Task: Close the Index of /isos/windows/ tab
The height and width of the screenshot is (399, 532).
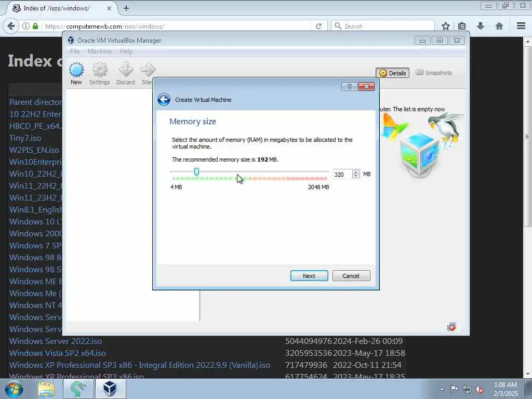Action: pos(109,8)
